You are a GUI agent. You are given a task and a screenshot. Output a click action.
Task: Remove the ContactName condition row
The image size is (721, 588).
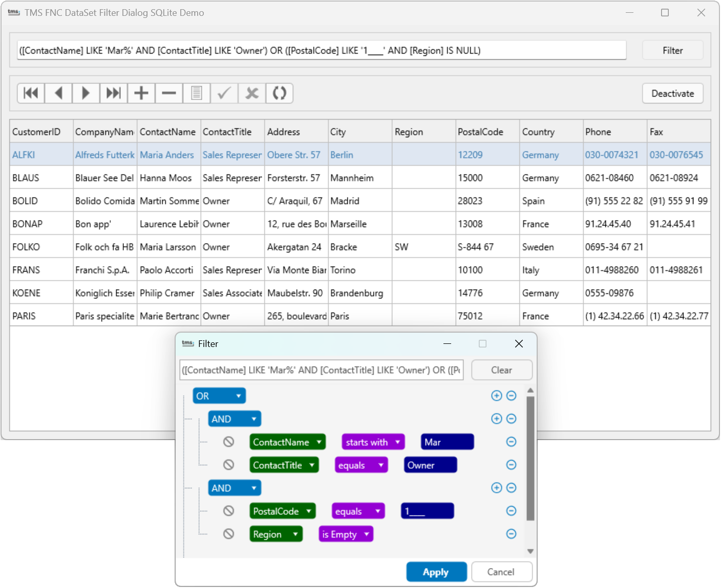pyautogui.click(x=511, y=442)
